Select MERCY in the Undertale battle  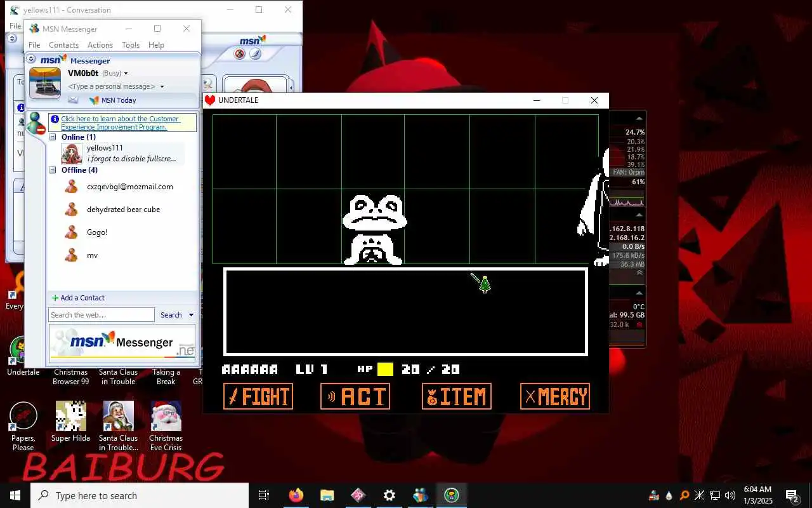click(x=555, y=397)
